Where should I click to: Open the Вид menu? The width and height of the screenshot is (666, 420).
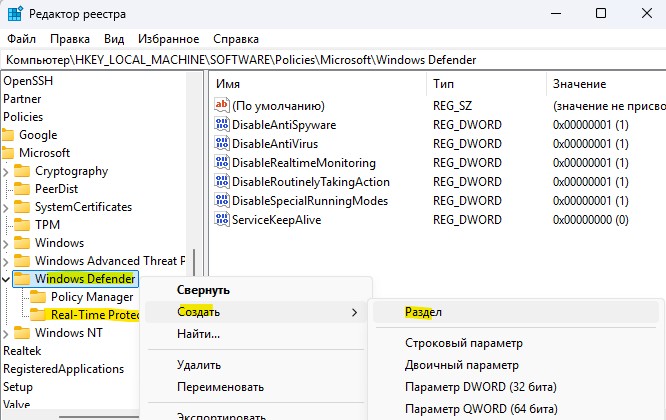pos(114,39)
